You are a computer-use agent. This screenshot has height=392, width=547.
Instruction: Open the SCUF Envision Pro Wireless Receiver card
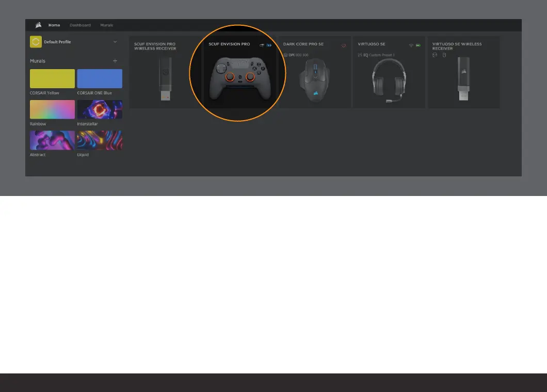(165, 72)
